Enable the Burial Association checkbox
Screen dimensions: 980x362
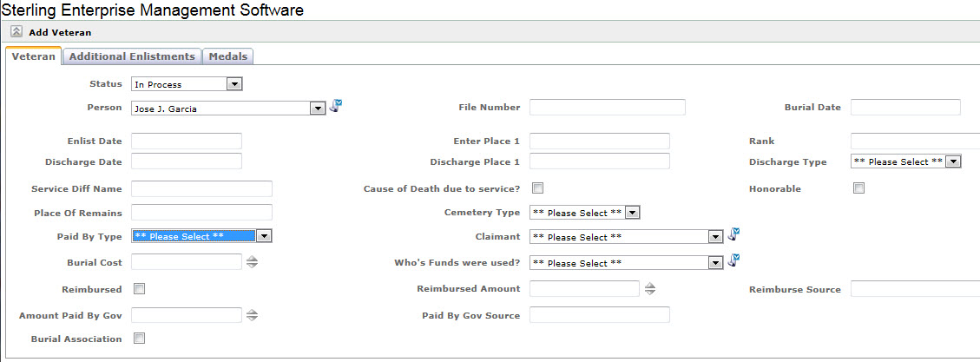pos(140,339)
